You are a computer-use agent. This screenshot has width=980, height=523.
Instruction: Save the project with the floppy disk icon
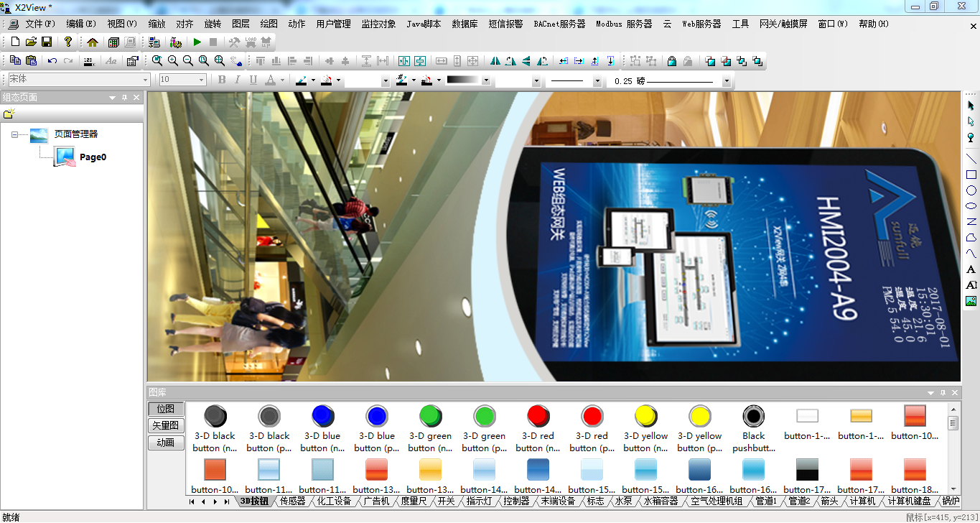tap(47, 42)
